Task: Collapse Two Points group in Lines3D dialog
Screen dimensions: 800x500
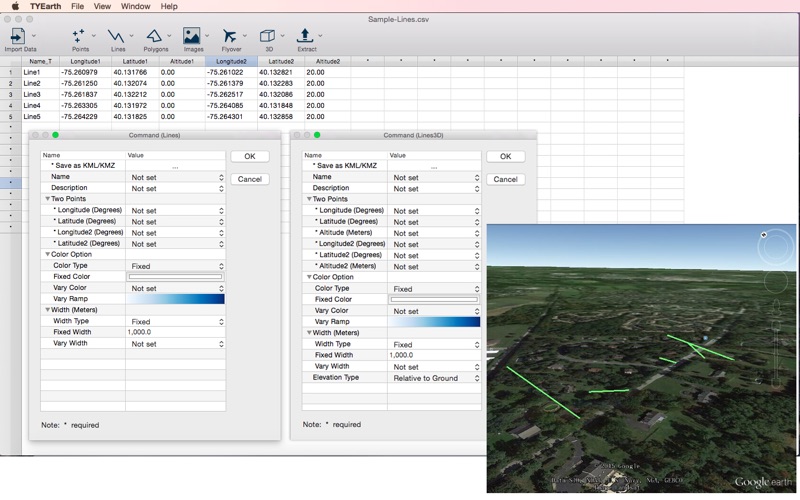Action: 309,199
